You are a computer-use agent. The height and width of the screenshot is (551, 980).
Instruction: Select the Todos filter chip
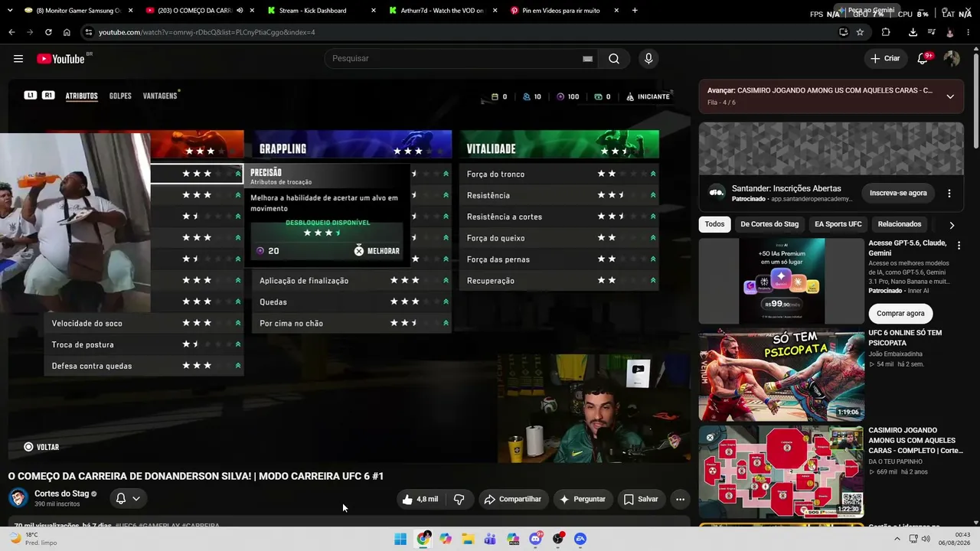coord(714,224)
